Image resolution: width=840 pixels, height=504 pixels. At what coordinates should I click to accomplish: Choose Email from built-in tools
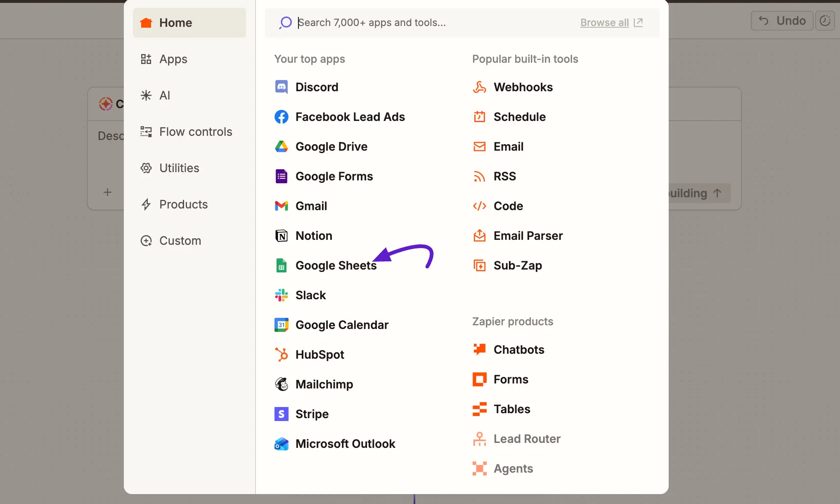(509, 147)
